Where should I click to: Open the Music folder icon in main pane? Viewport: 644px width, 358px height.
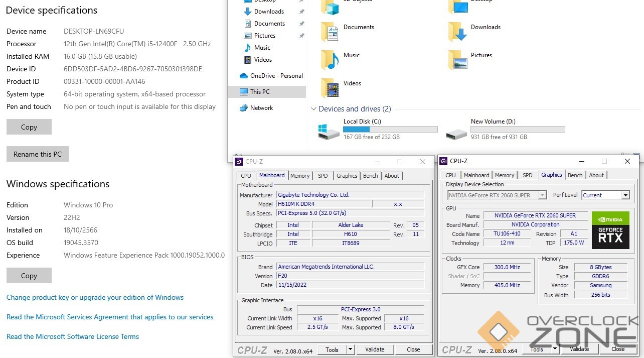[330, 60]
